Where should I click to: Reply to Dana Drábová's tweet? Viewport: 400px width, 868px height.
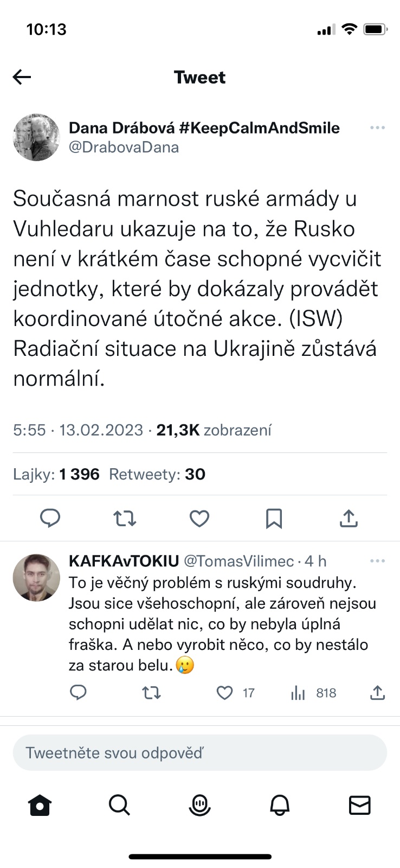tap(50, 519)
